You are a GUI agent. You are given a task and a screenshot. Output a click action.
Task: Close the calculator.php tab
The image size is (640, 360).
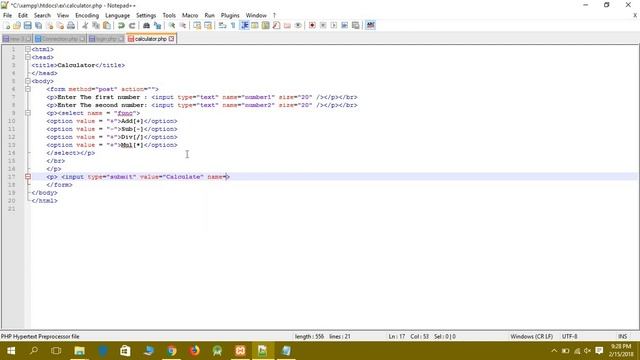pyautogui.click(x=171, y=39)
